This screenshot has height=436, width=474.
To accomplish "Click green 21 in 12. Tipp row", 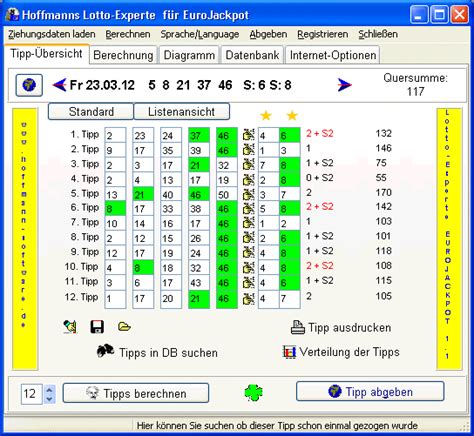I will [199, 298].
